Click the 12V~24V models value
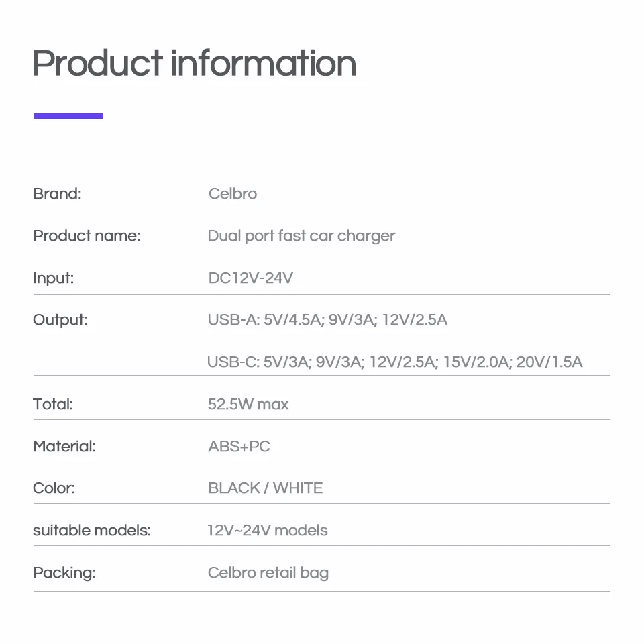The image size is (644, 644). pos(267,531)
